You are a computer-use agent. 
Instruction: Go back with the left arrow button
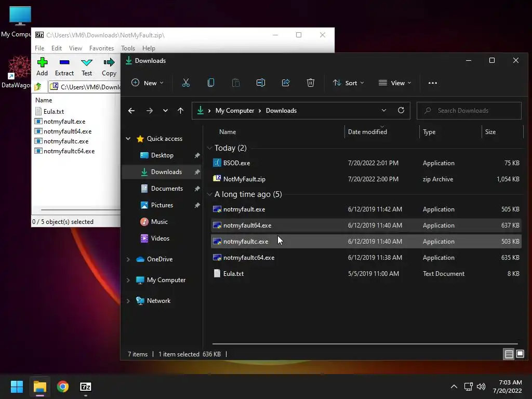(131, 111)
